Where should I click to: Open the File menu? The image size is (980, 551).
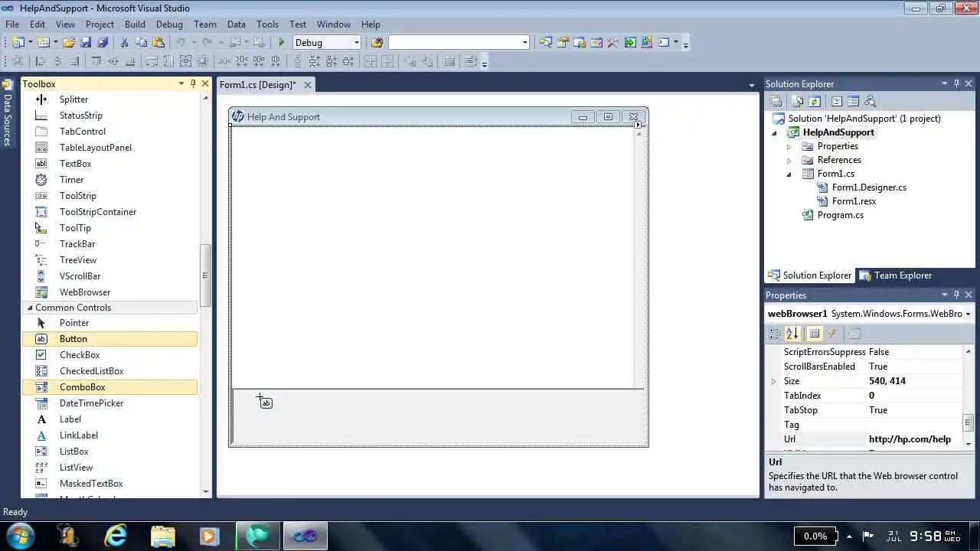pyautogui.click(x=12, y=24)
